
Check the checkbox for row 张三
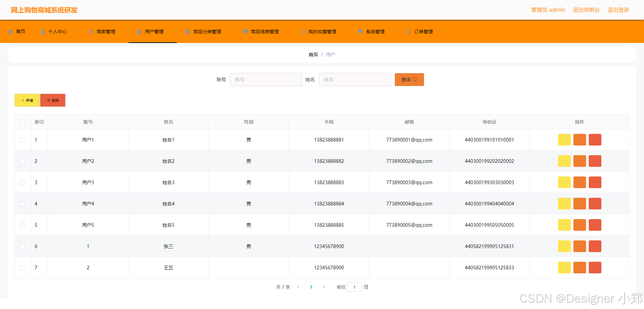coord(22,246)
